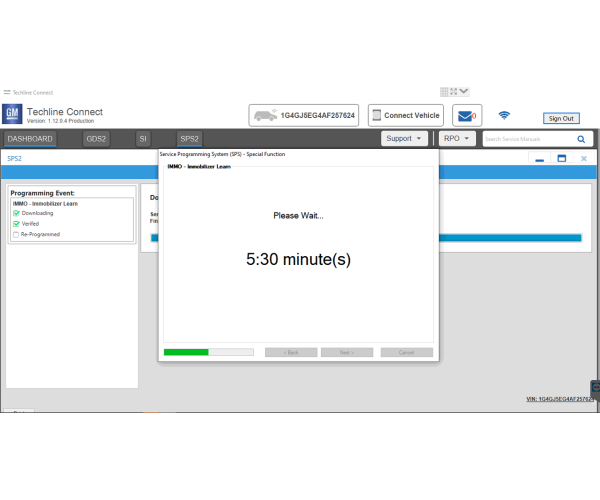Click the Techline Connect title bar icon
The width and height of the screenshot is (600, 500).
(x=7, y=92)
